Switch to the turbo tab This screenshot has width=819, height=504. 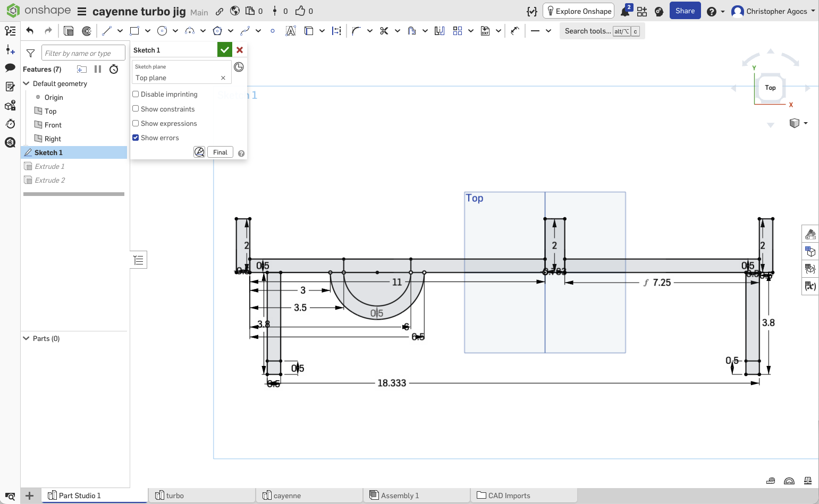[175, 496]
